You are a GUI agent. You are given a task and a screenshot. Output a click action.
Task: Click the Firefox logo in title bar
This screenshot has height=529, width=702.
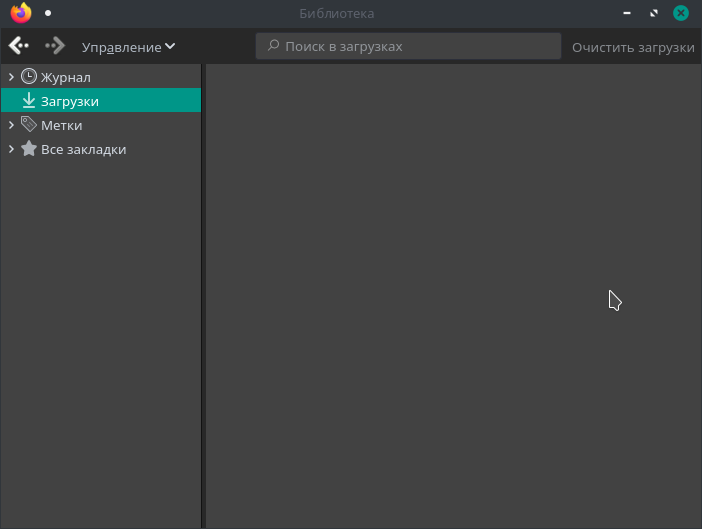(x=21, y=13)
